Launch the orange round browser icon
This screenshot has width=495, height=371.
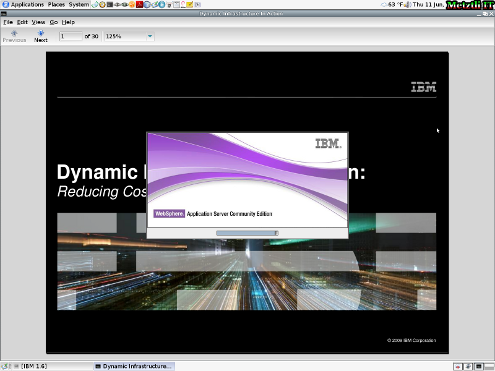point(132,4)
